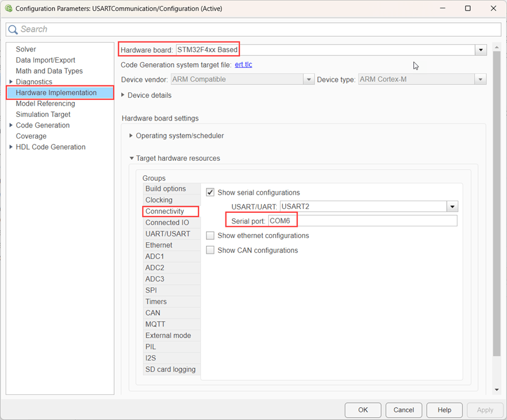Open the USART/UART dropdown list
507x420 pixels.
pyautogui.click(x=451, y=206)
